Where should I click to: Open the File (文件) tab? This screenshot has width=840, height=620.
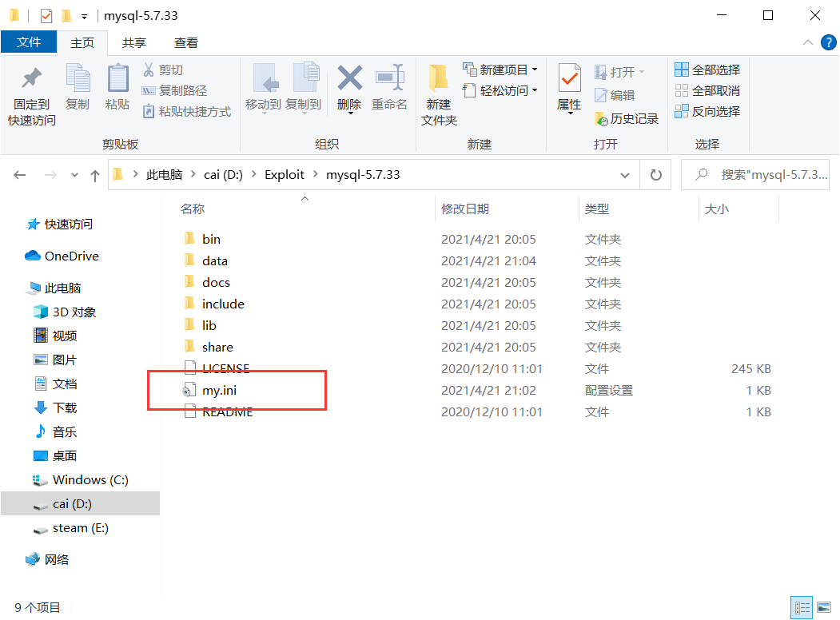click(29, 42)
